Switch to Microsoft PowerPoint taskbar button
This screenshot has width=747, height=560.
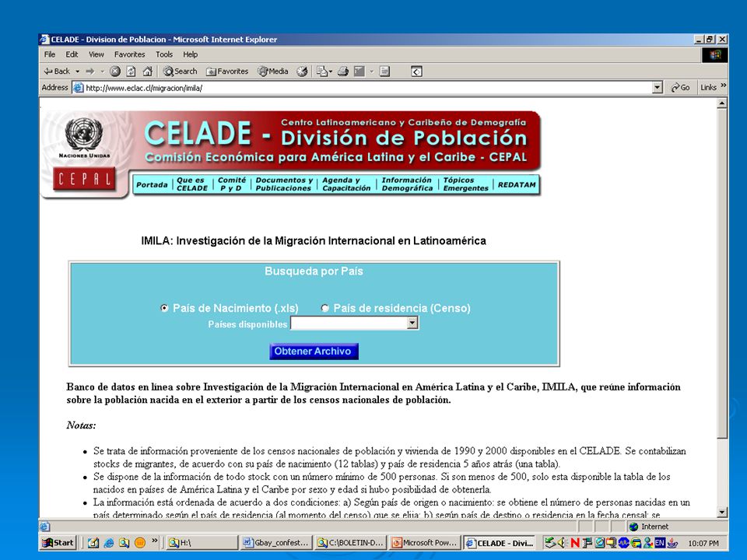[426, 542]
